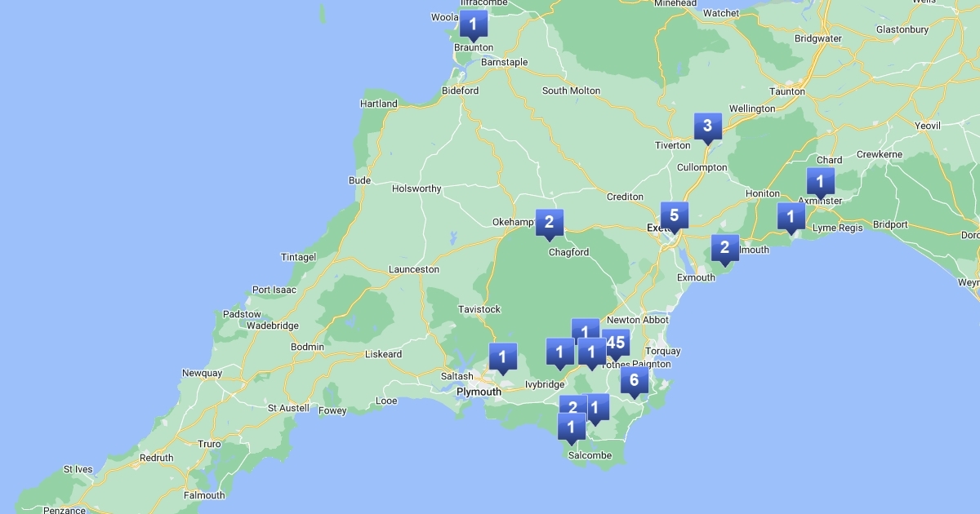Click the Plymouth city label
Image resolution: width=980 pixels, height=514 pixels.
point(479,392)
